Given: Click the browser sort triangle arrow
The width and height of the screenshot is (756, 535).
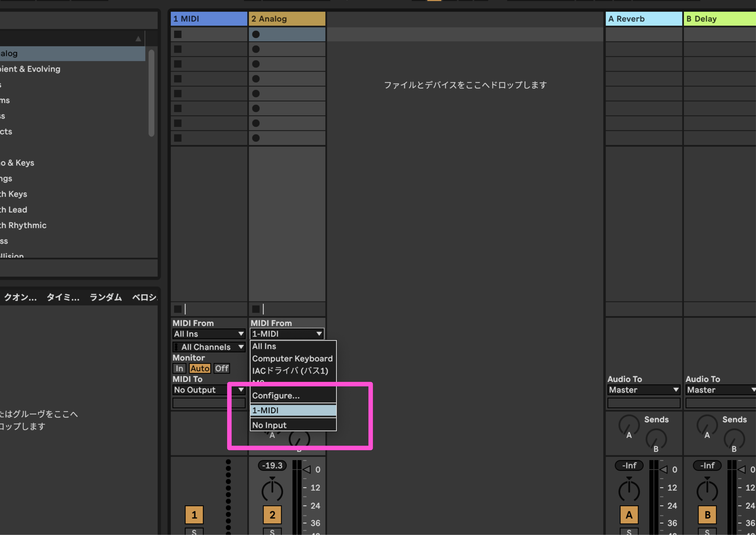Looking at the screenshot, I should click(x=138, y=39).
